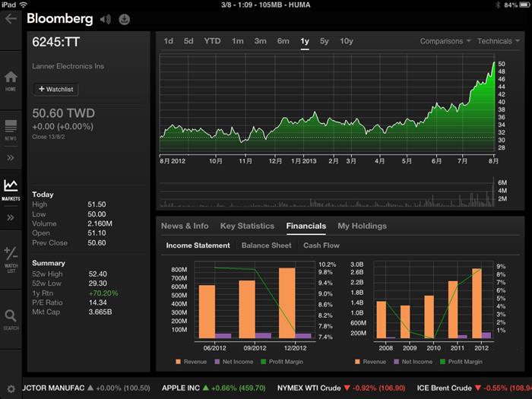
Task: Tap the download icon beside Bloomberg title
Action: pyautogui.click(x=124, y=19)
